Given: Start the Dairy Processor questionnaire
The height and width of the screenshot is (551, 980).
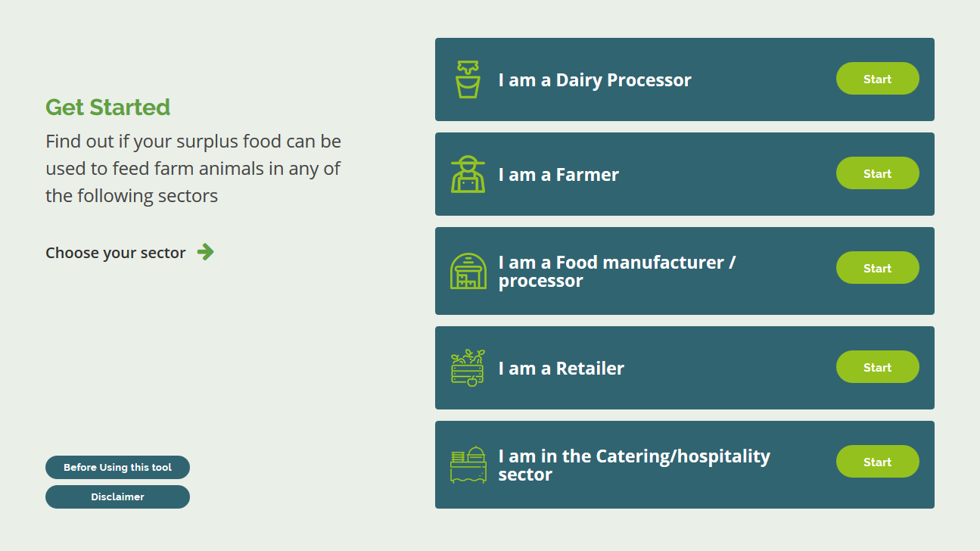Looking at the screenshot, I should click(x=877, y=79).
